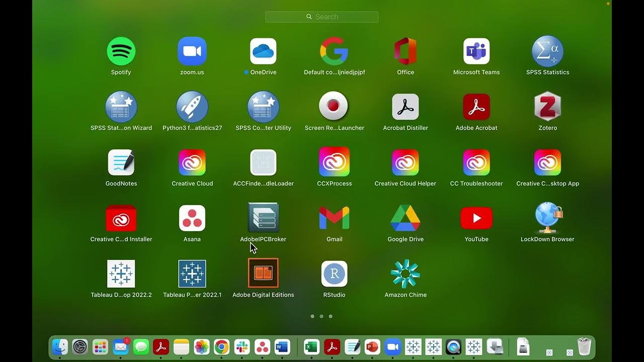The image size is (644, 362).
Task: Open zoom.us in the Launchpad grid
Action: pos(192,51)
